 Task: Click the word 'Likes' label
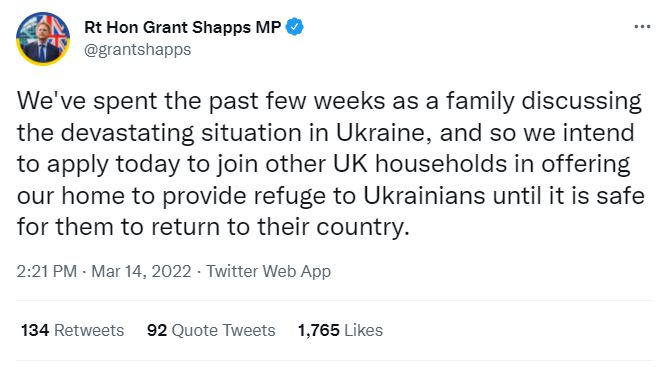(364, 330)
